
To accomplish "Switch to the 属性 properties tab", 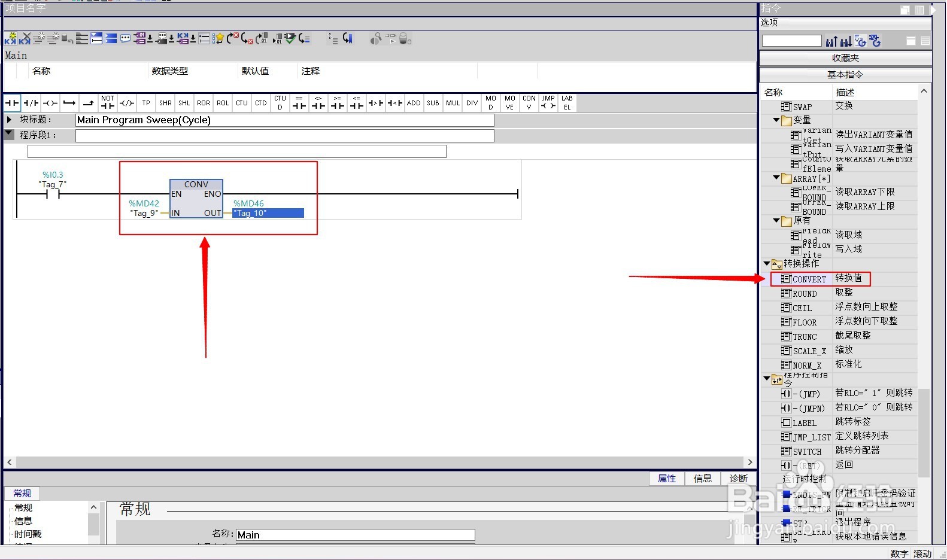I will tap(667, 478).
